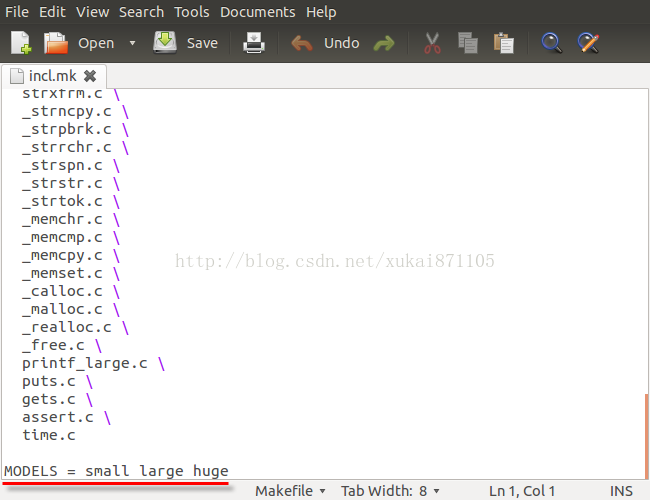Click the Save text label
This screenshot has width=650, height=500.
tap(202, 43)
